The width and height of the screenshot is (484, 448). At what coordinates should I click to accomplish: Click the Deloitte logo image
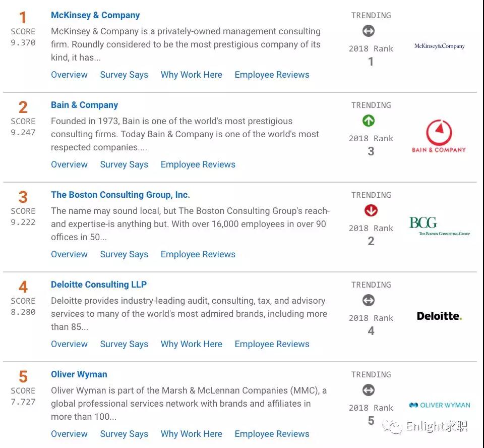[439, 316]
